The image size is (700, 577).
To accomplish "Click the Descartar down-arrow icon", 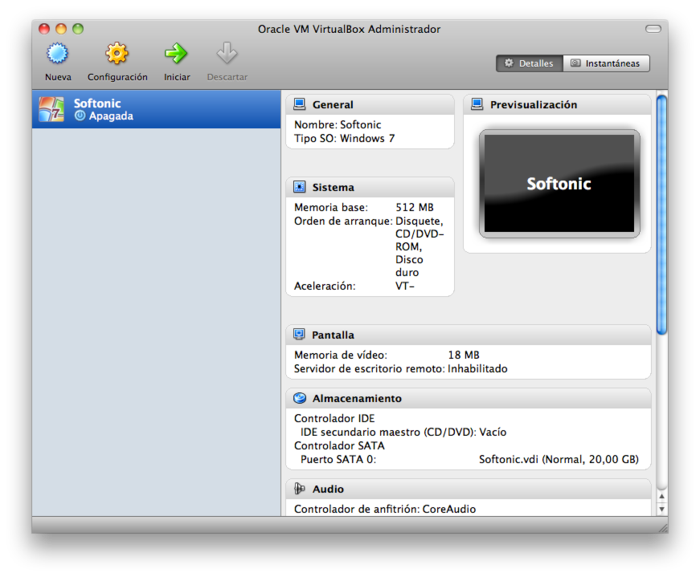I will coord(227,54).
